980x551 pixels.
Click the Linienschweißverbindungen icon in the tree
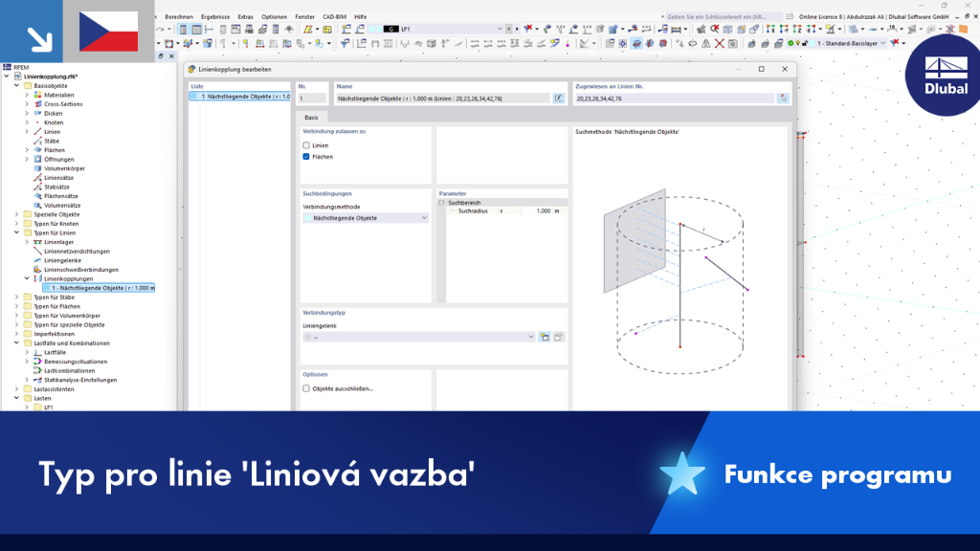[x=37, y=269]
